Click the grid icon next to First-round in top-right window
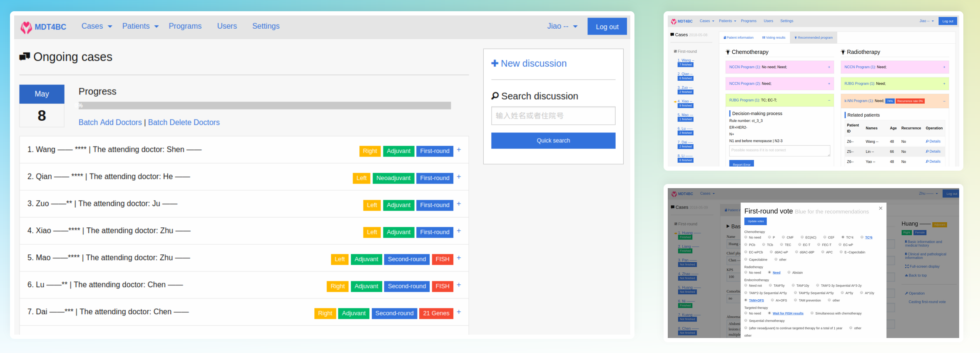 pyautogui.click(x=675, y=52)
